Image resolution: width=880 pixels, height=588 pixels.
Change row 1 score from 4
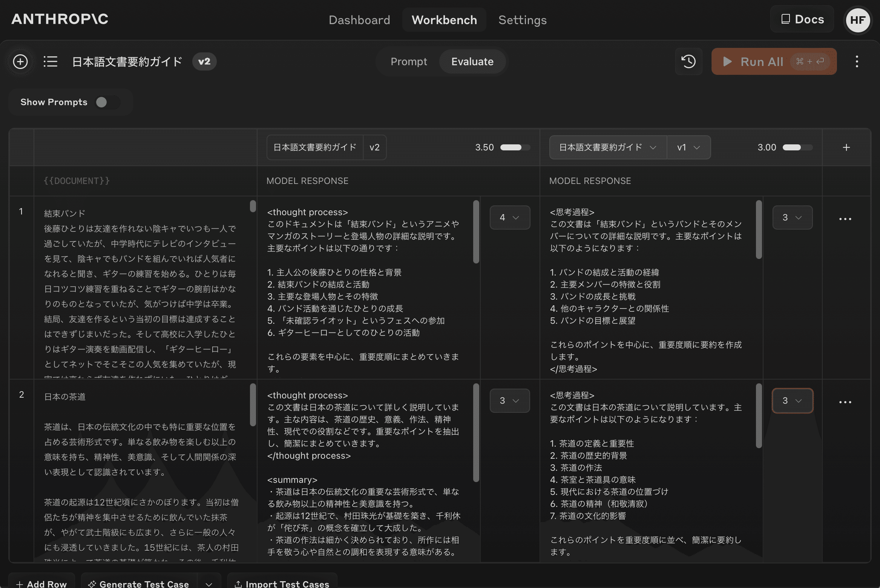point(510,217)
